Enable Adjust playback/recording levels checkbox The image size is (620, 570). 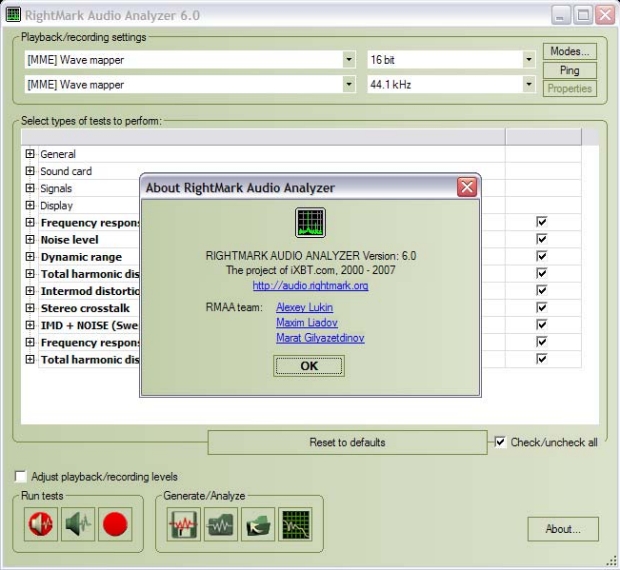[21, 477]
